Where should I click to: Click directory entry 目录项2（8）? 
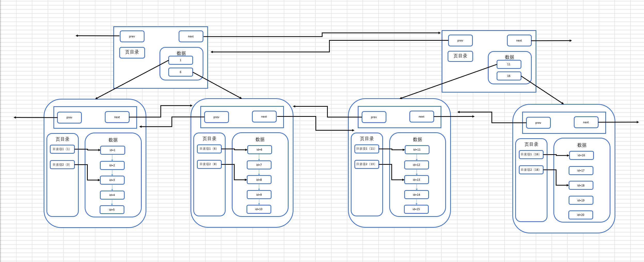[209, 164]
